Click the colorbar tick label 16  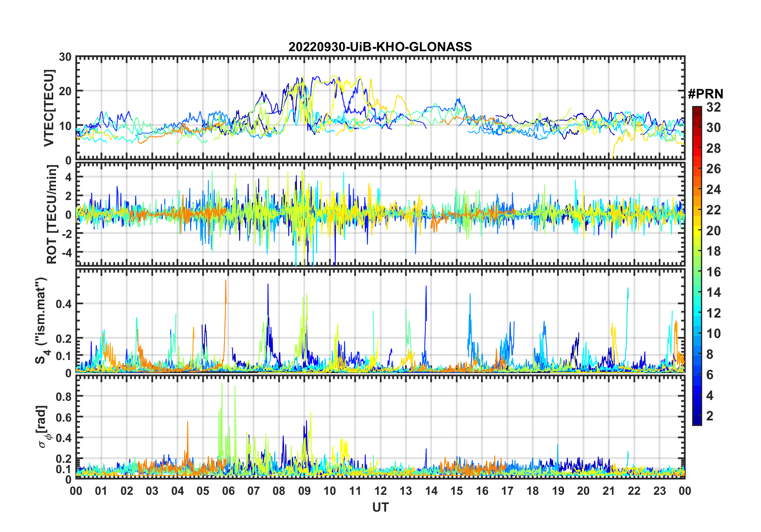pos(713,272)
